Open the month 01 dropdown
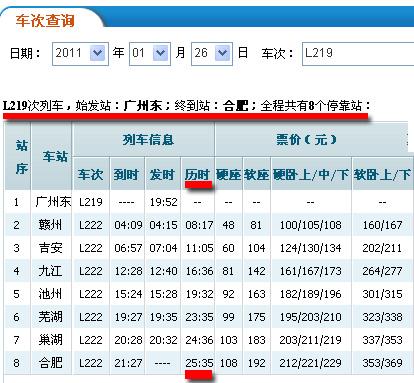 click(150, 53)
